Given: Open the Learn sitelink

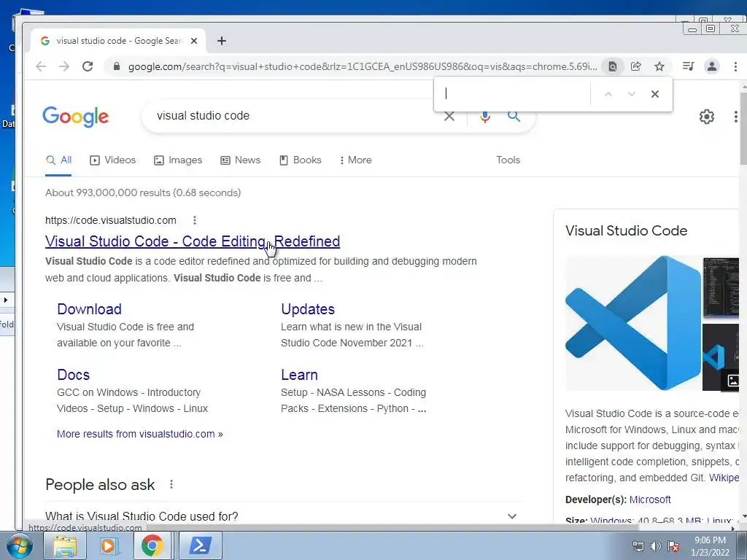Looking at the screenshot, I should click(299, 375).
